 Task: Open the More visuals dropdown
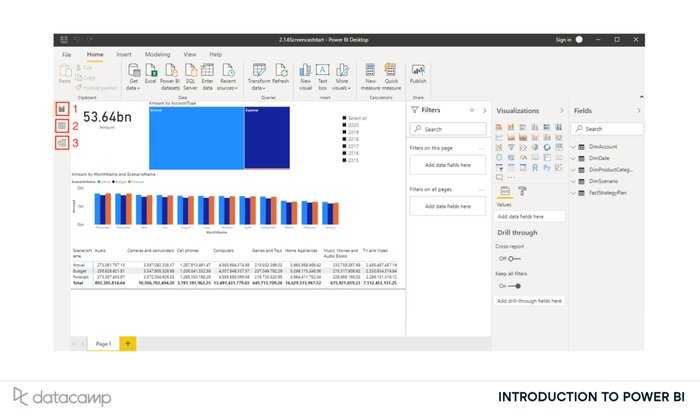coord(342,77)
